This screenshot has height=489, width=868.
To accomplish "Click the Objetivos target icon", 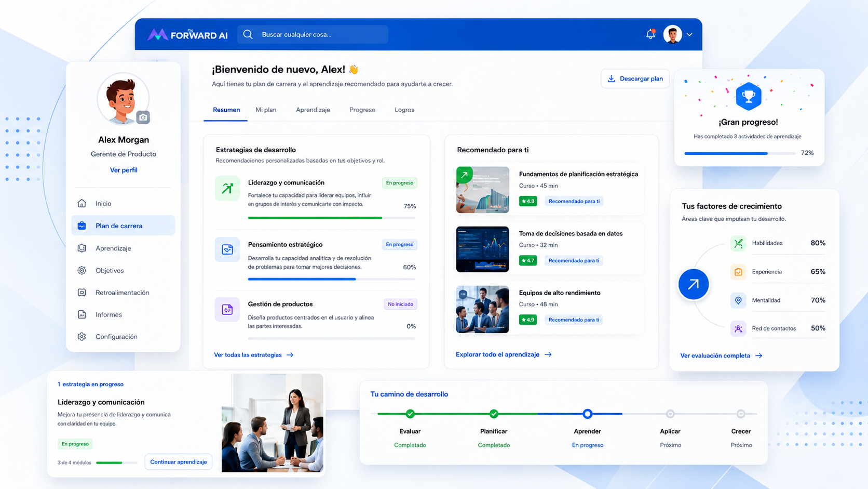I will coord(82,270).
